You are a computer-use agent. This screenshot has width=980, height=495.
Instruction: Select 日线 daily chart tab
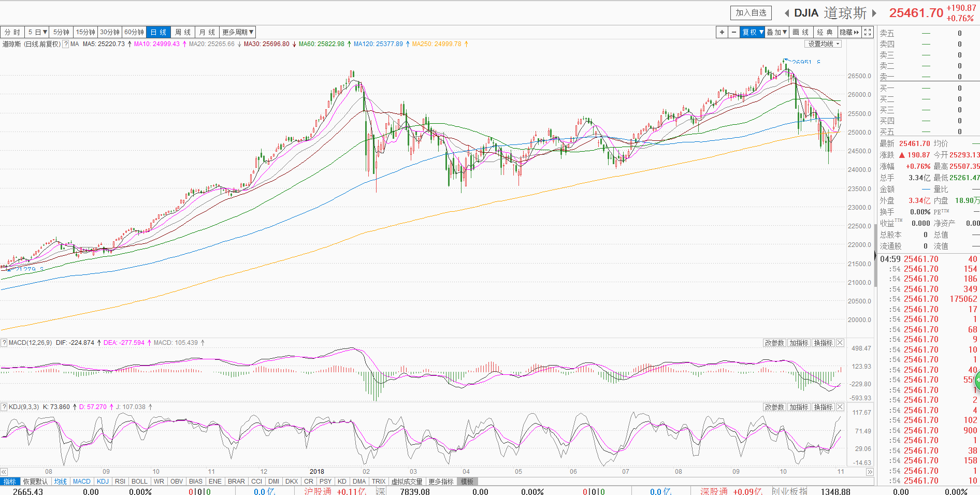point(158,32)
